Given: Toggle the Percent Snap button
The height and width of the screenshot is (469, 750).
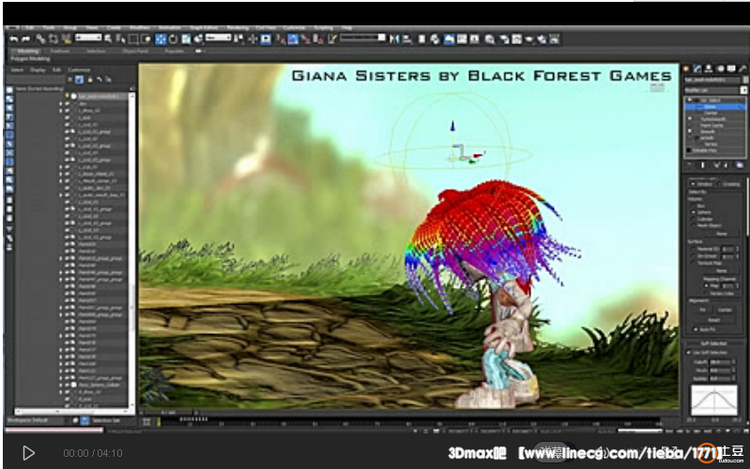Looking at the screenshot, I should pos(305,39).
